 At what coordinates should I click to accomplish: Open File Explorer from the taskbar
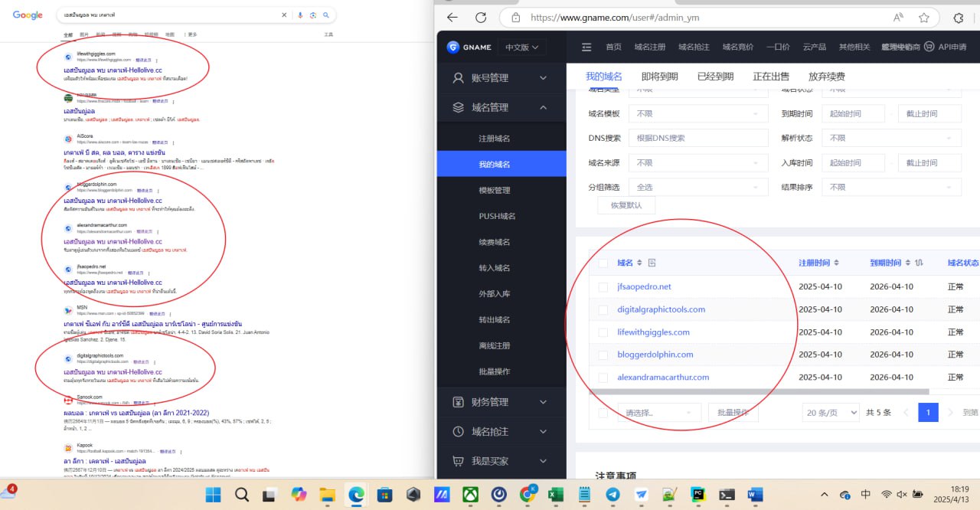327,495
